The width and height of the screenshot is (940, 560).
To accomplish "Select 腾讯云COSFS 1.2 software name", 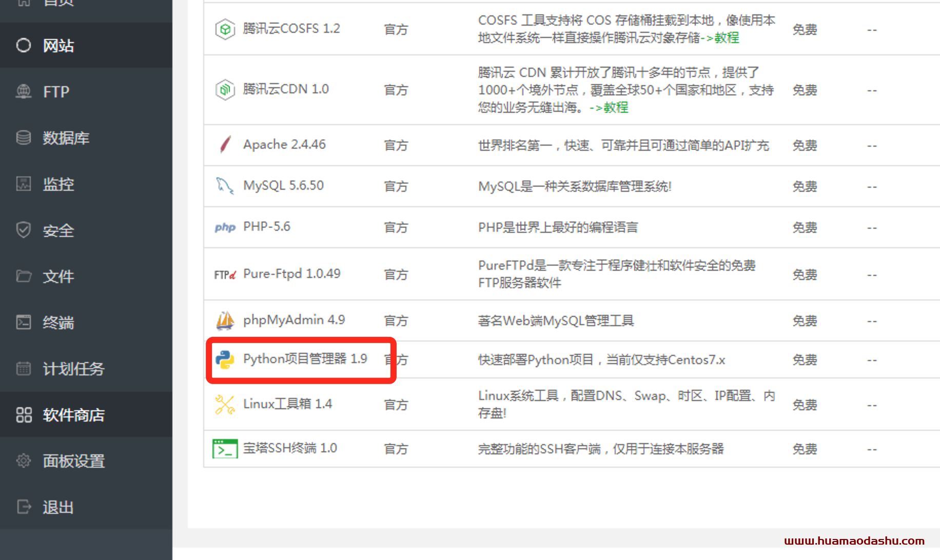I will [x=291, y=28].
